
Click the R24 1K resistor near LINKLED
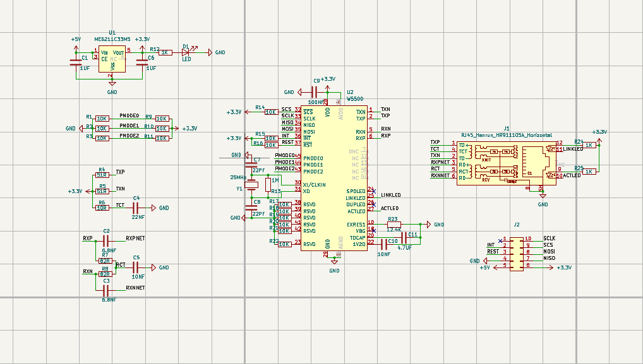[x=589, y=145]
